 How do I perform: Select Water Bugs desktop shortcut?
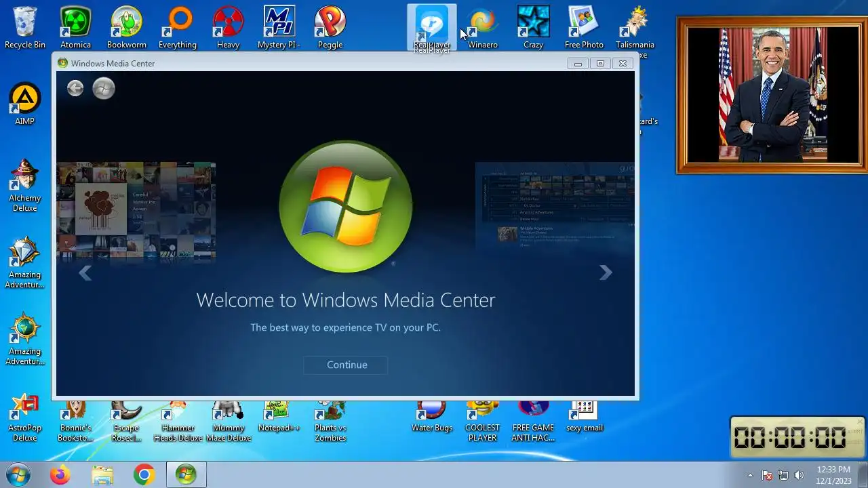coord(432,416)
